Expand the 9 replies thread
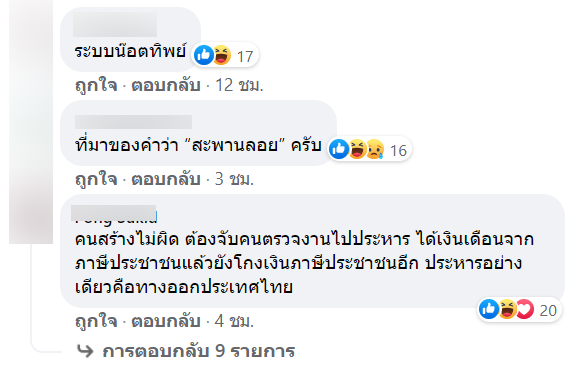This screenshot has width=585, height=365. click(x=198, y=351)
